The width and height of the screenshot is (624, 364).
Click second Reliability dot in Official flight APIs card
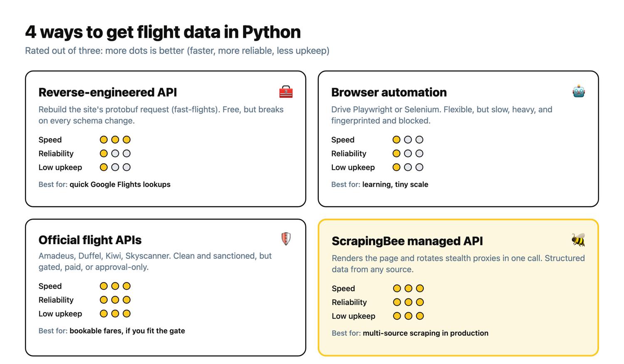115,300
